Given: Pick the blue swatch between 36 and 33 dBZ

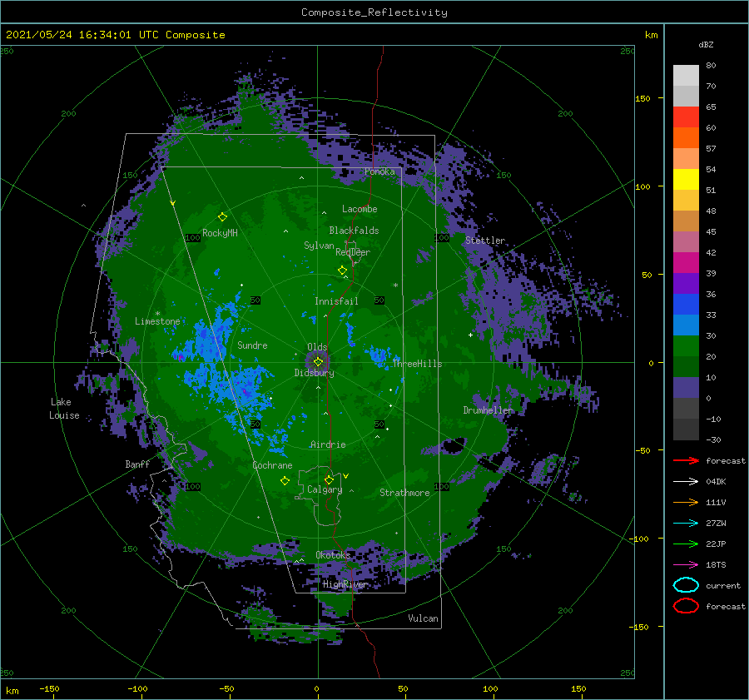Looking at the screenshot, I should (x=686, y=305).
